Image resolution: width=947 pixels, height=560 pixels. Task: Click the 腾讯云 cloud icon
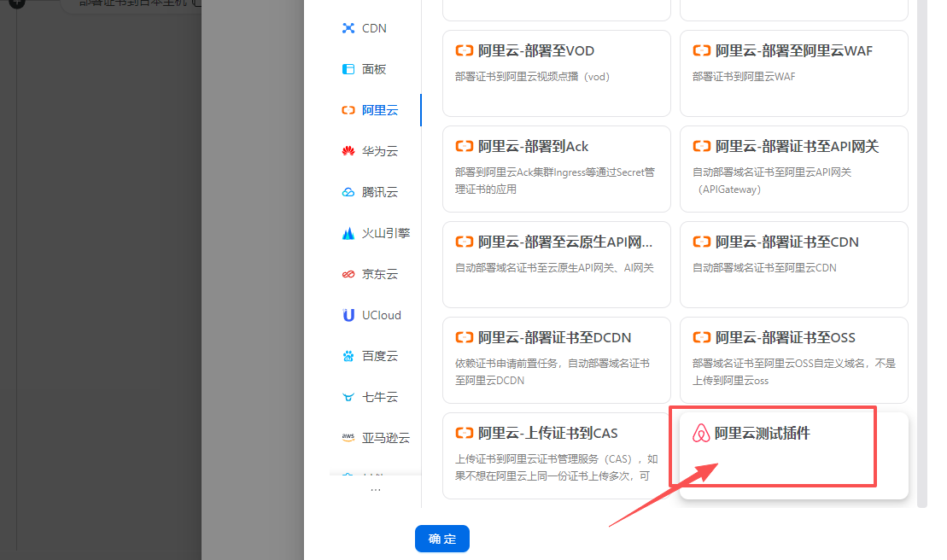tap(348, 192)
